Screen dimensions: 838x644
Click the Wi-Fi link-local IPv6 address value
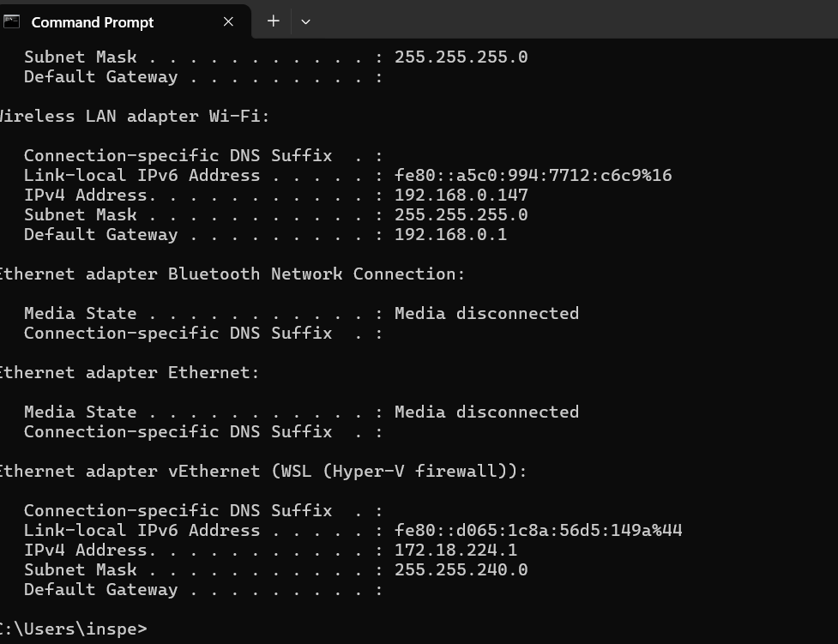533,176
